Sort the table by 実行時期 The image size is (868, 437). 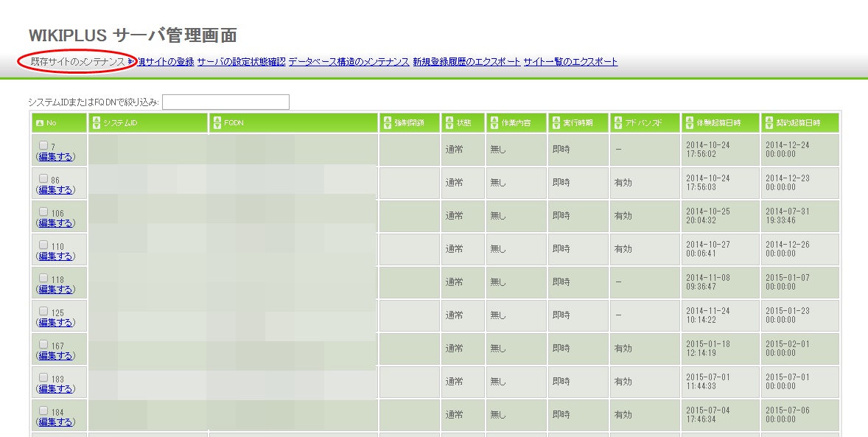click(x=555, y=122)
